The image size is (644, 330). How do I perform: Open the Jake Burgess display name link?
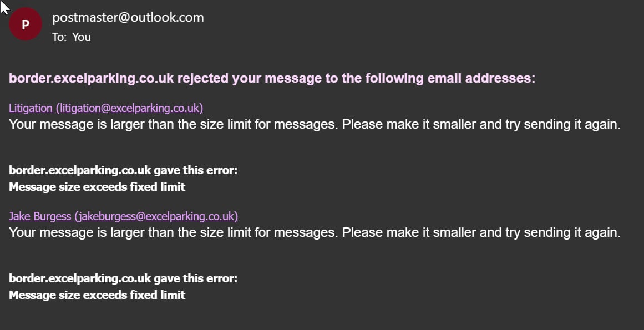point(40,216)
